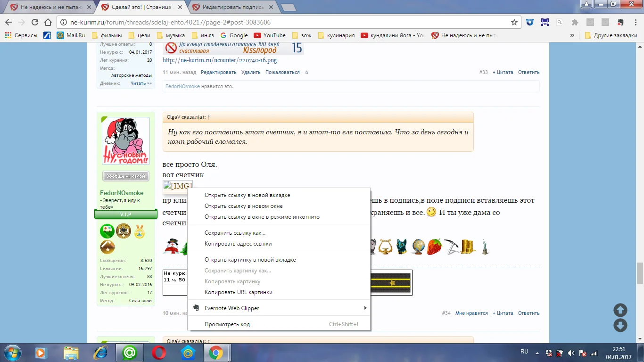Expand hidden bookmarks overflow chevron
Screen dimensions: 644x362
(572, 35)
